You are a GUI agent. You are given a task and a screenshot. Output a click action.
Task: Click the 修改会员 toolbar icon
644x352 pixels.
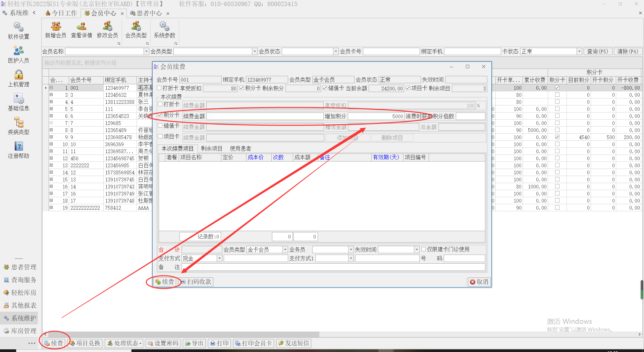(x=107, y=30)
